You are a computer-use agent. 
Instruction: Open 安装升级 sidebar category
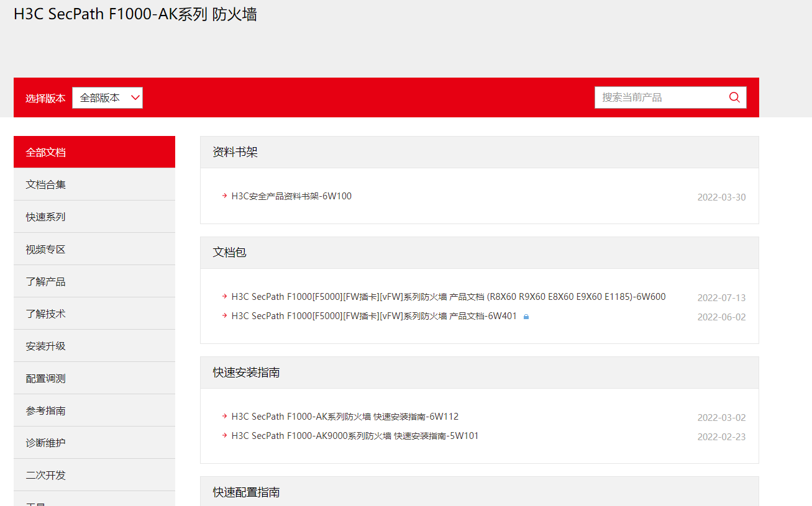[94, 346]
